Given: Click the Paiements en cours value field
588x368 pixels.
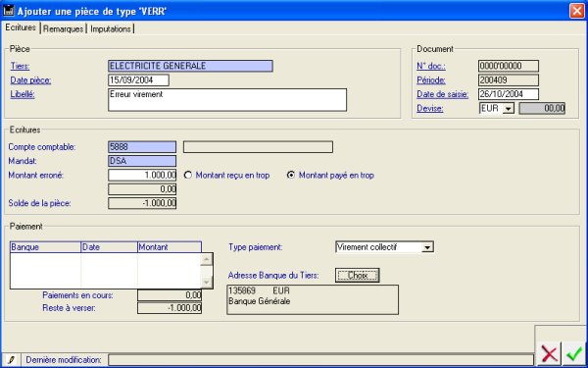Looking at the screenshot, I should (170, 295).
